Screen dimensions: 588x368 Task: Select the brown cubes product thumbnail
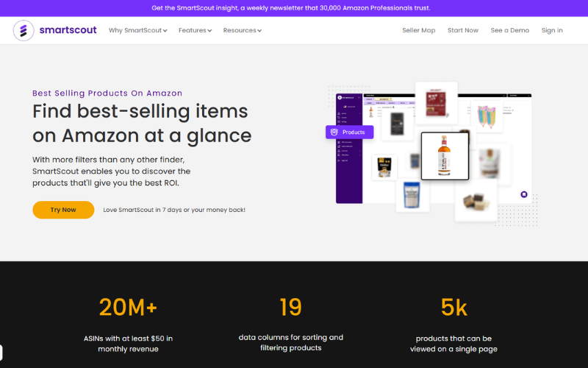476,200
